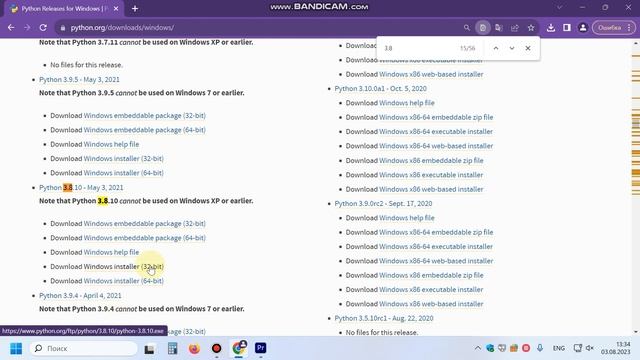
Task: Open the Python 3.9.5 - May 3, 2021 link
Action: point(79,80)
